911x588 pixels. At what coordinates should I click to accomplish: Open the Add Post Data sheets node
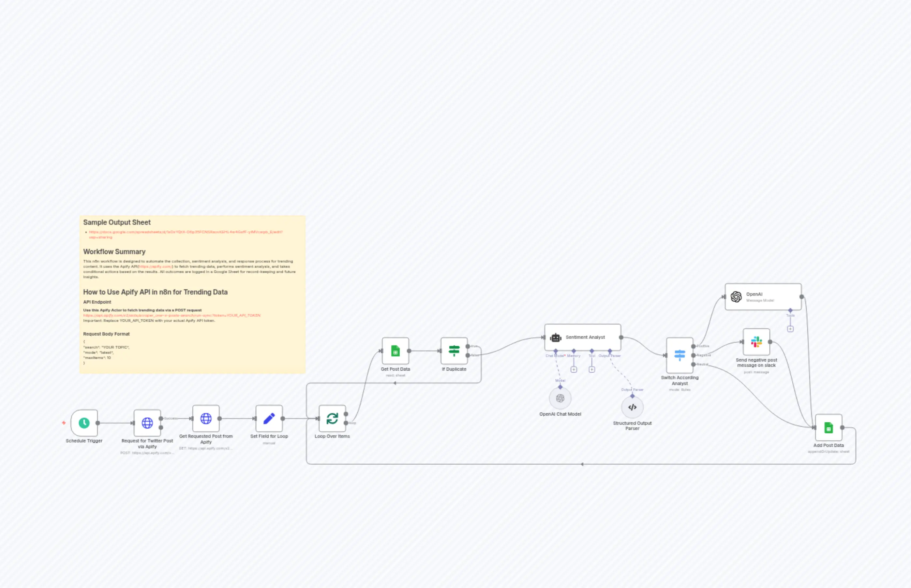[829, 428]
